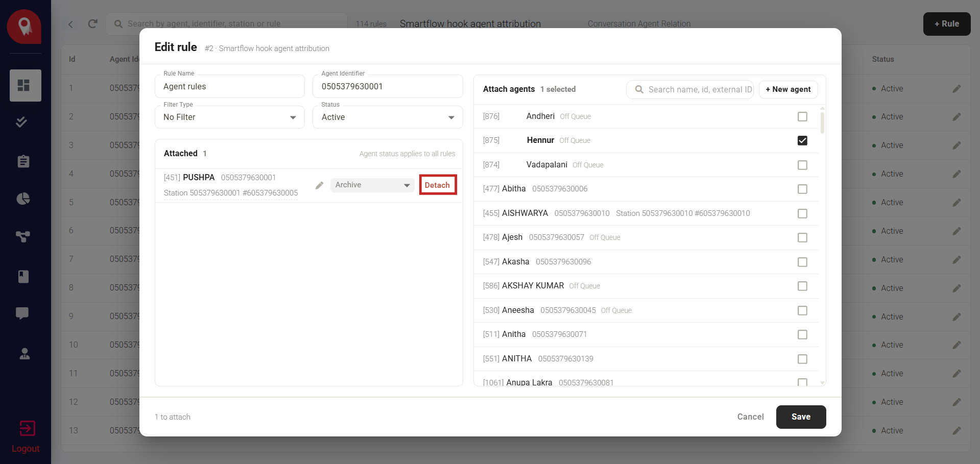Expand the Filter Type dropdown

coord(230,117)
